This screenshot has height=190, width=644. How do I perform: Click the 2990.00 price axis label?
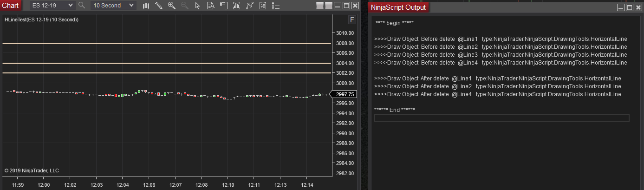click(345, 133)
